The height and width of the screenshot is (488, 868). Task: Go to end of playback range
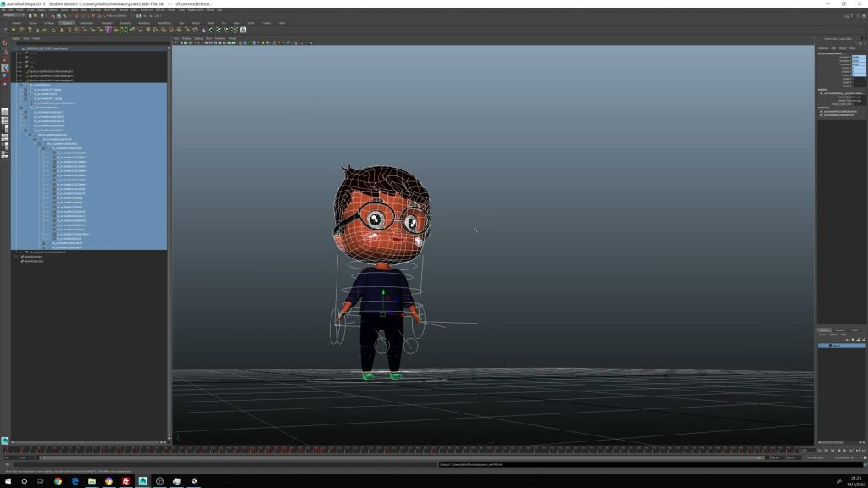(x=864, y=451)
